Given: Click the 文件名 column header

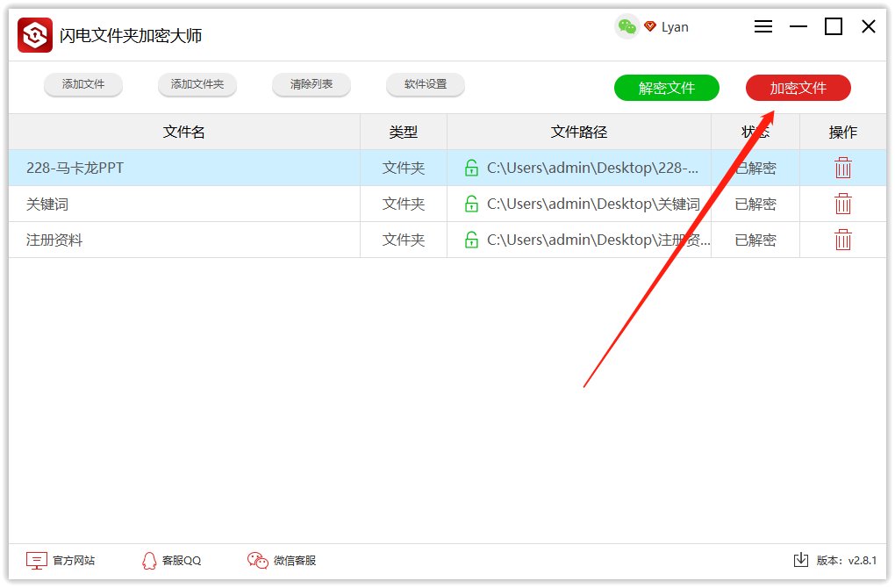Looking at the screenshot, I should pos(184,132).
